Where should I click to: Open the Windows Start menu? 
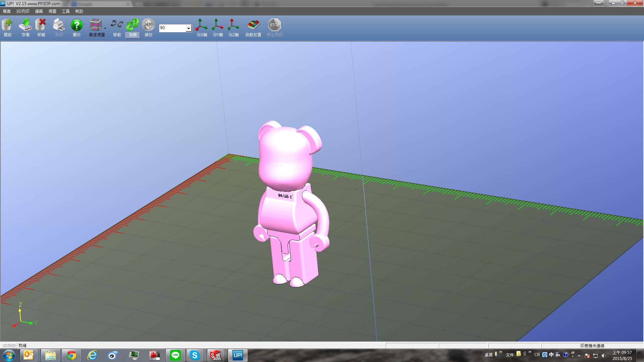9,355
